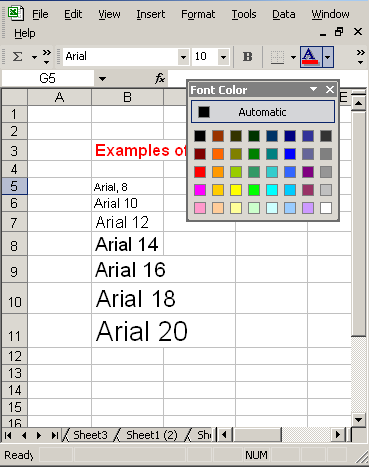Select row 11 header

point(14,331)
